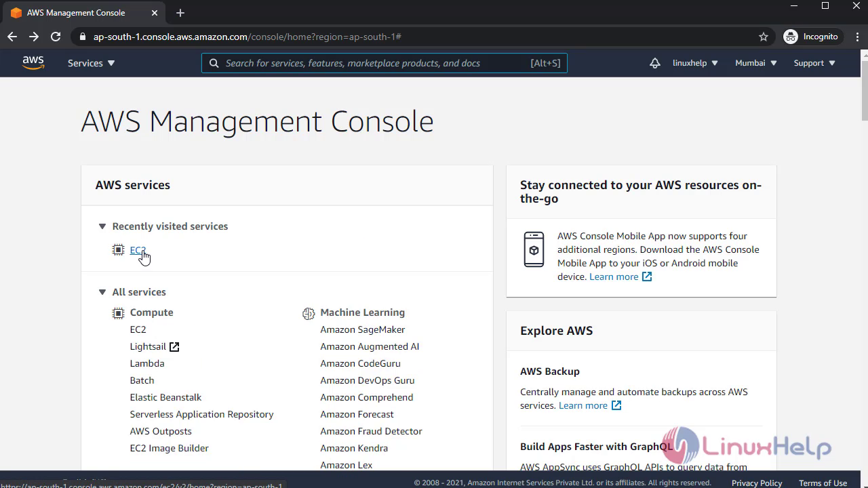Click the Machine Learning category icon
This screenshot has width=868, height=488.
309,313
